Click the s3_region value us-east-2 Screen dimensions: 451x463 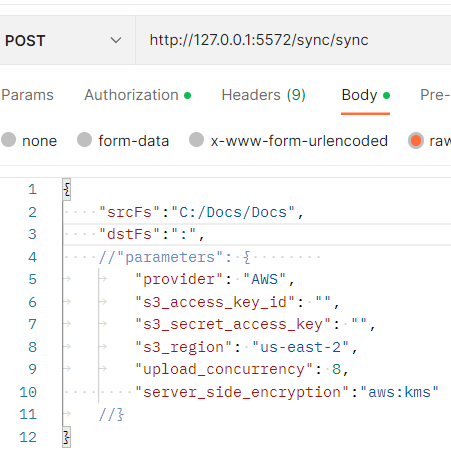pos(300,347)
